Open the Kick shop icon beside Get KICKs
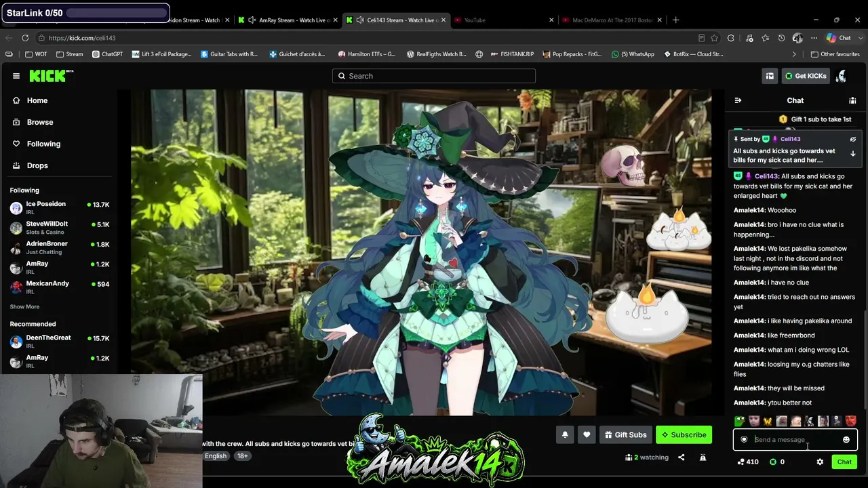This screenshot has width=868, height=488. coord(770,76)
